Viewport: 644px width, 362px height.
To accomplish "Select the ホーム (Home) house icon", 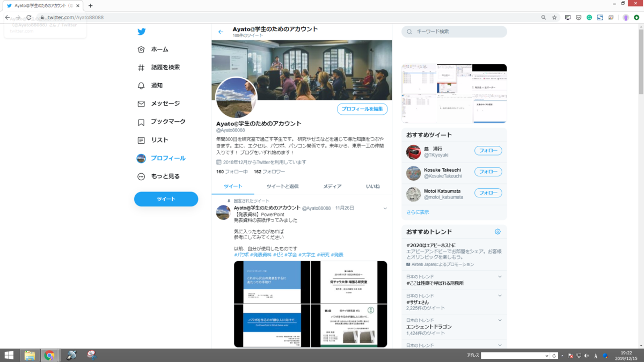I will (x=141, y=49).
